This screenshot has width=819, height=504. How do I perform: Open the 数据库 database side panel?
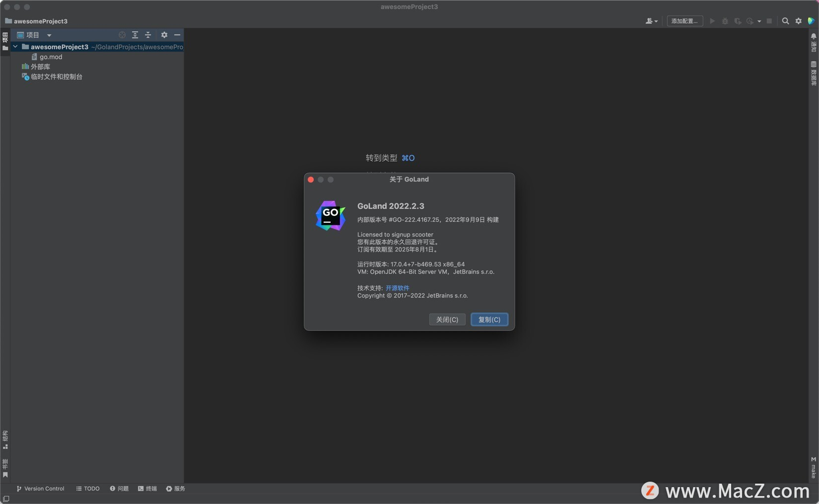(x=814, y=73)
